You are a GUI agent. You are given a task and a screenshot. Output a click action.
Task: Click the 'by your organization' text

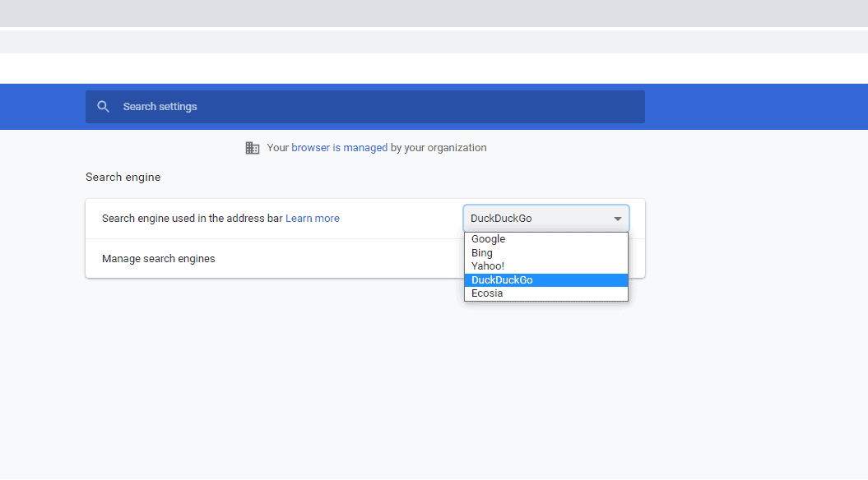[x=439, y=148]
